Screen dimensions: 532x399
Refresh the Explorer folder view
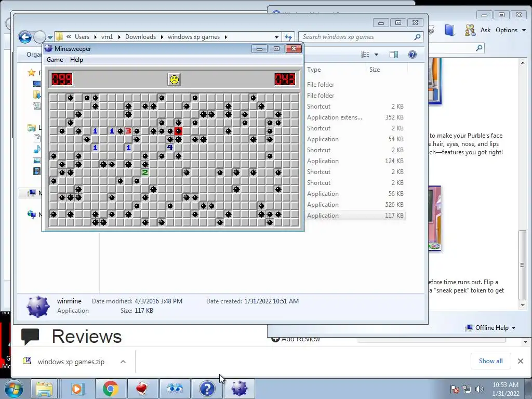click(x=288, y=37)
